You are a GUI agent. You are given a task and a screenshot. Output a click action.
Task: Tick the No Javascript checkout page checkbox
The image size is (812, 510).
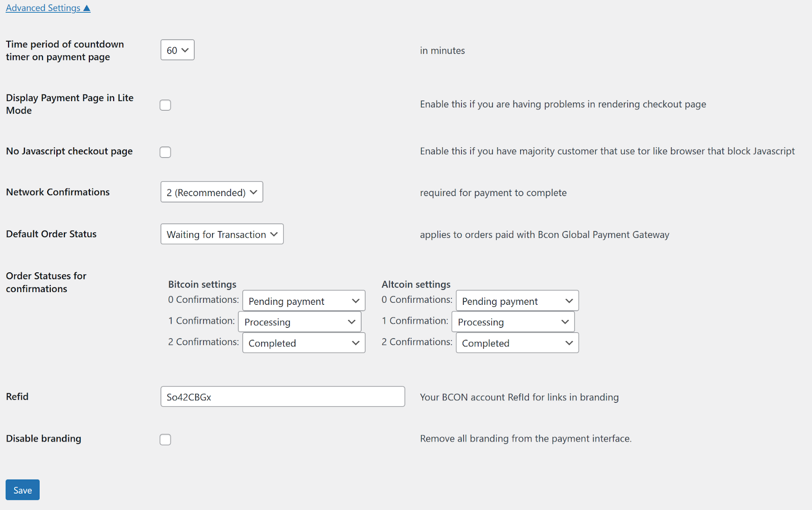pos(165,152)
